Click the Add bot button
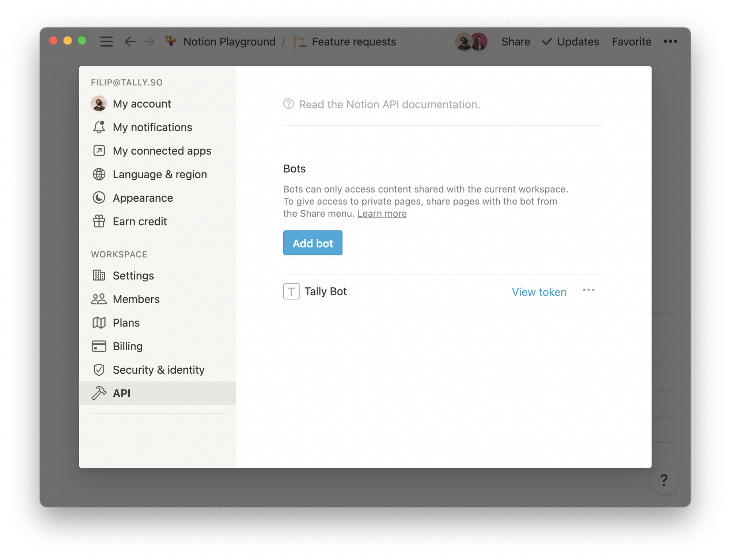The width and height of the screenshot is (731, 560). [x=313, y=243]
